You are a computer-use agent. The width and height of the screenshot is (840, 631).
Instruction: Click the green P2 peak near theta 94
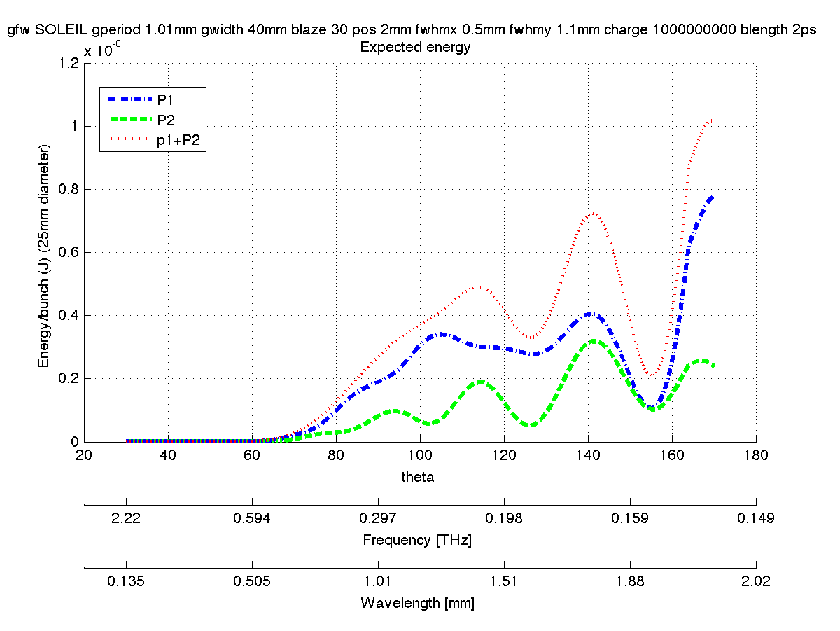[394, 411]
